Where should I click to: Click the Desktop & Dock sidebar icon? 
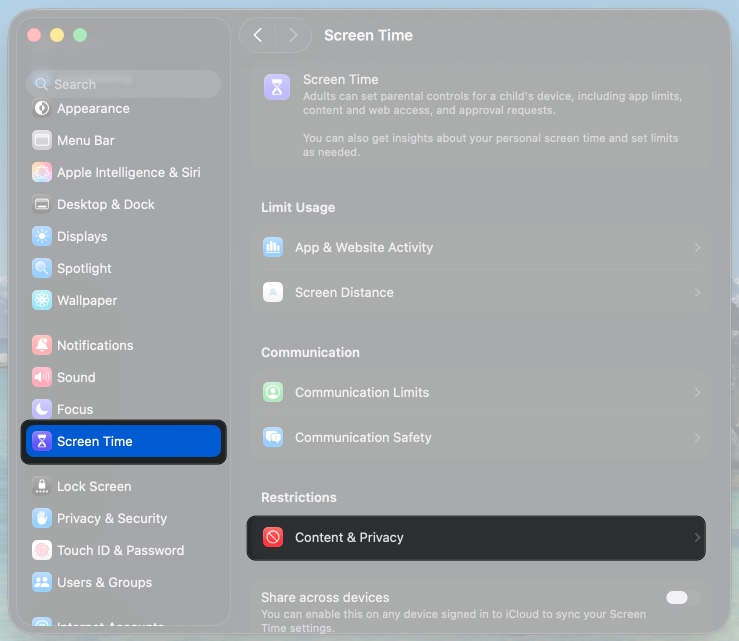41,204
